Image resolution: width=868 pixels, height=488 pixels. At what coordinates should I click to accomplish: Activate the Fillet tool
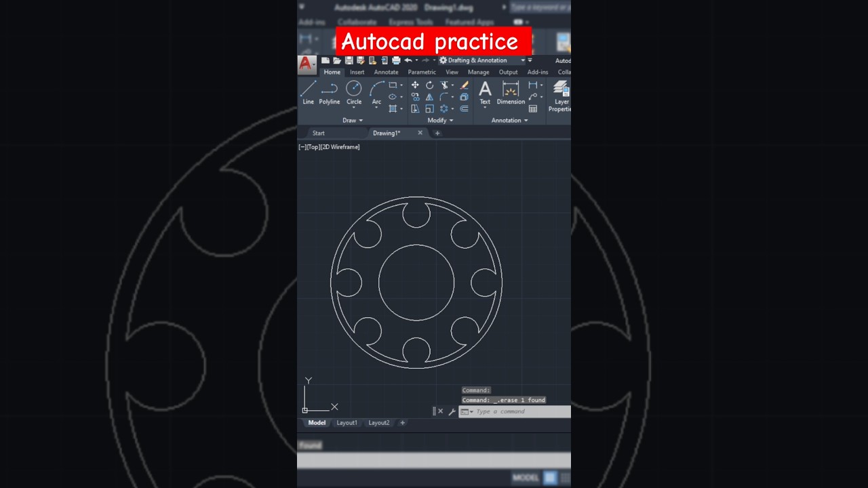443,96
